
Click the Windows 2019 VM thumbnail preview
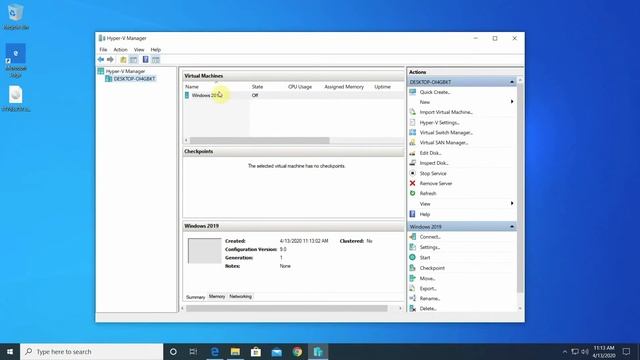(204, 251)
